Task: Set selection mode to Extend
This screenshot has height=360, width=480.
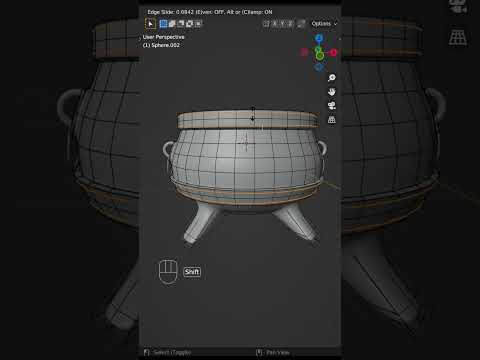Action: 172,24
